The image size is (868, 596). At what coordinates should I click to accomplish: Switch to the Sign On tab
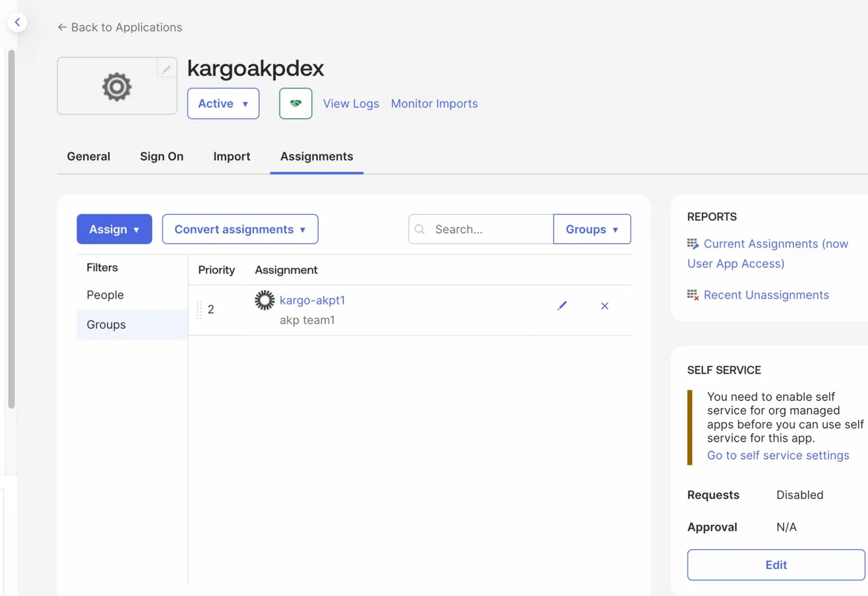(x=162, y=156)
